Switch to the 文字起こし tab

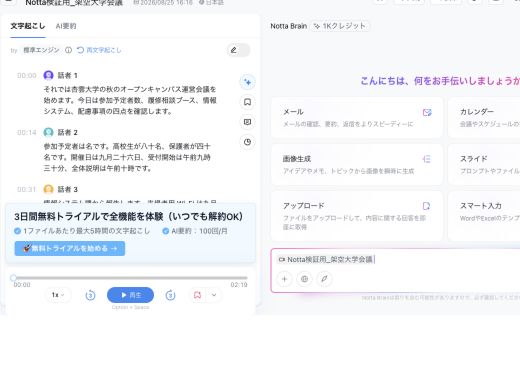click(x=28, y=26)
